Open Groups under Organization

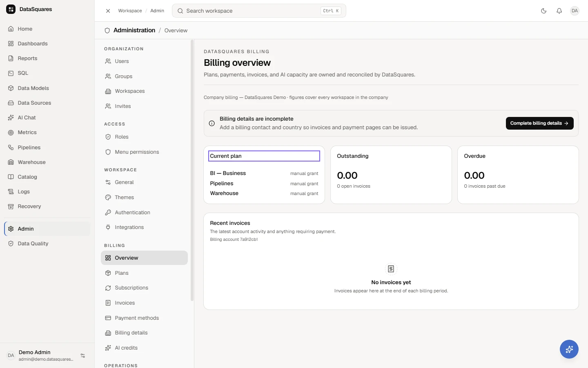144,76
